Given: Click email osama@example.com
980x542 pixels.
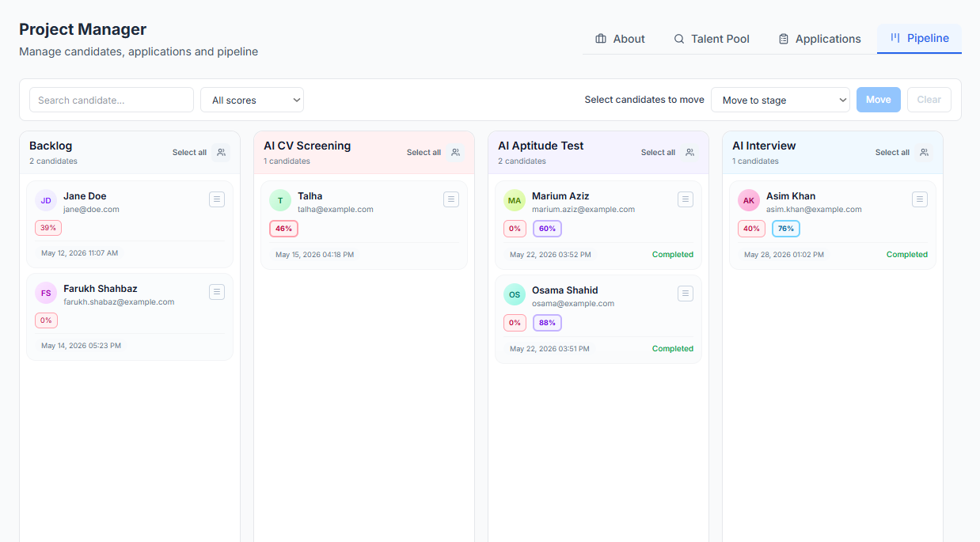Looking at the screenshot, I should pos(573,304).
